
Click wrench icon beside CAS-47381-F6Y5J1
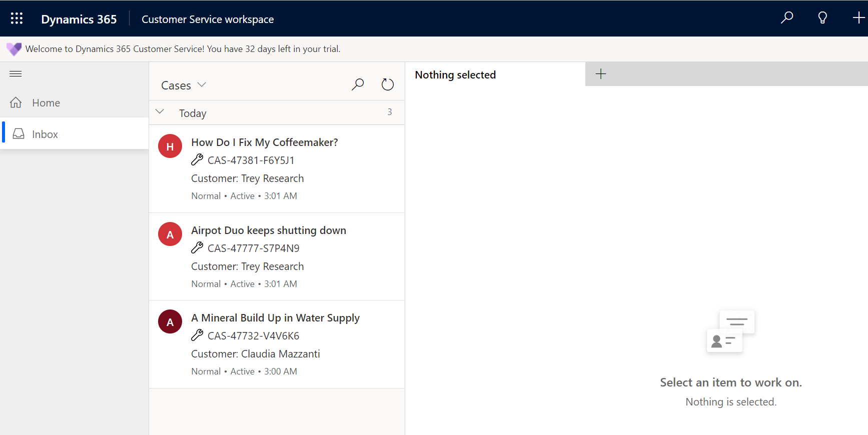point(197,160)
